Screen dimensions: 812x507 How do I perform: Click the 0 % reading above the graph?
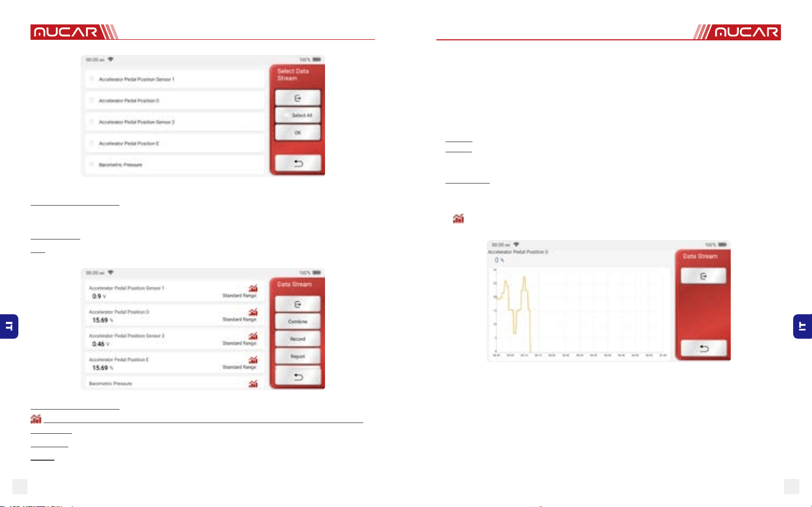pyautogui.click(x=499, y=260)
